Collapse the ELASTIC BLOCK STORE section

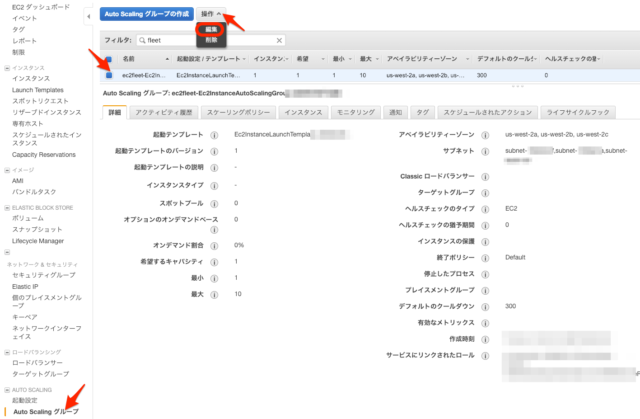point(7,208)
